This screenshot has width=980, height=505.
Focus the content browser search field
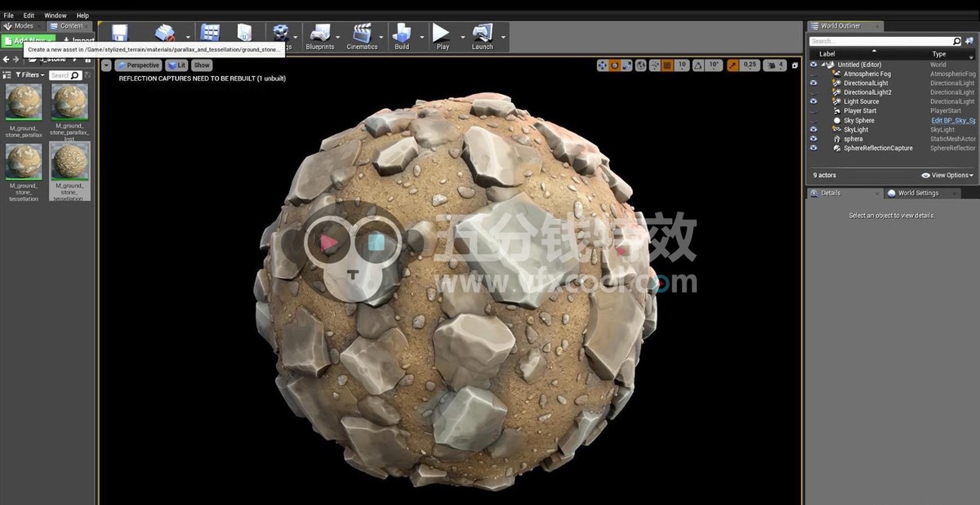pyautogui.click(x=65, y=75)
